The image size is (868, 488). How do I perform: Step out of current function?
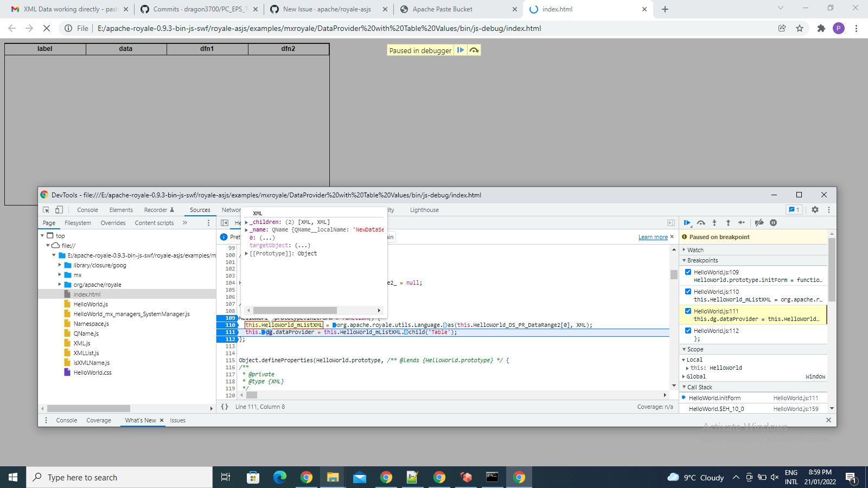coord(728,223)
